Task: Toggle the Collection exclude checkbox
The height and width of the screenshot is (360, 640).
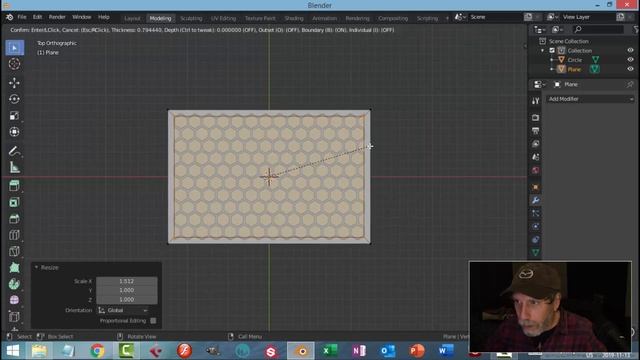Action: (552, 51)
